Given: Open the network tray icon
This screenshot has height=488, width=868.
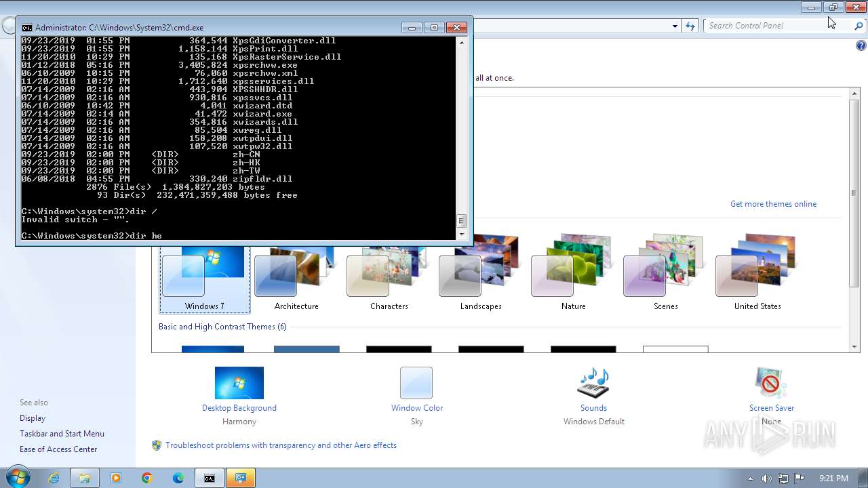Looking at the screenshot, I should pos(783,479).
